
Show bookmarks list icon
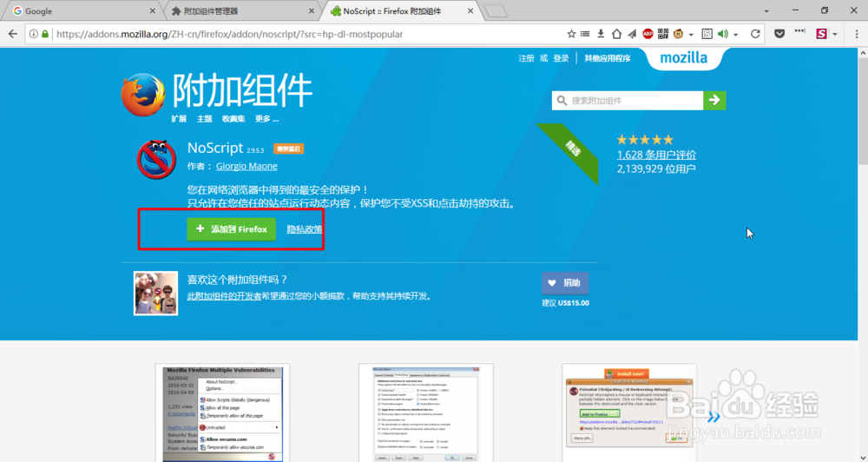(585, 35)
